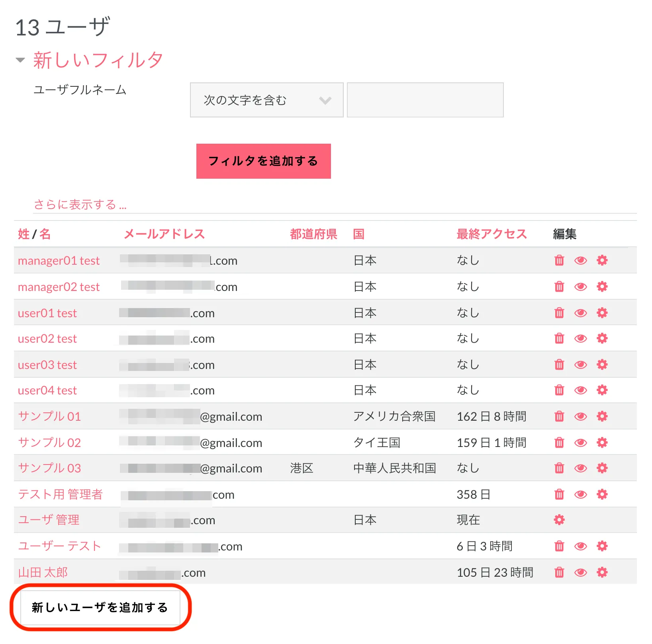The image size is (652, 644).
Task: Expand さらに表示する link for more filters
Action: tap(80, 205)
